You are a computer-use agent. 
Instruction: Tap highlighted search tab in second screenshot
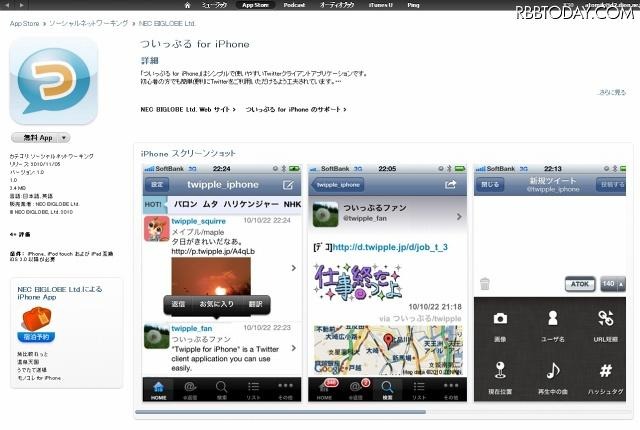pyautogui.click(x=387, y=390)
